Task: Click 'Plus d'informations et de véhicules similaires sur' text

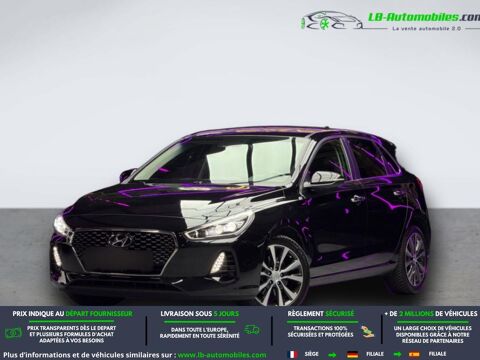Action: [89, 355]
